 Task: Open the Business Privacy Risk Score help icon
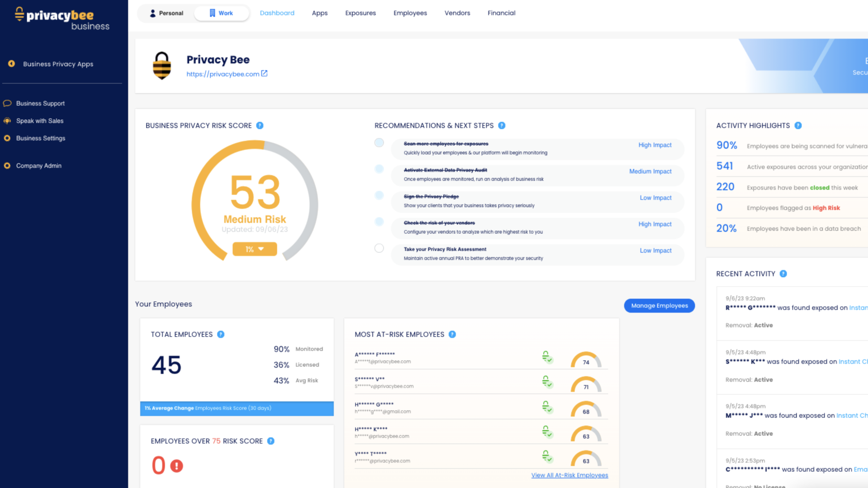[x=260, y=126]
